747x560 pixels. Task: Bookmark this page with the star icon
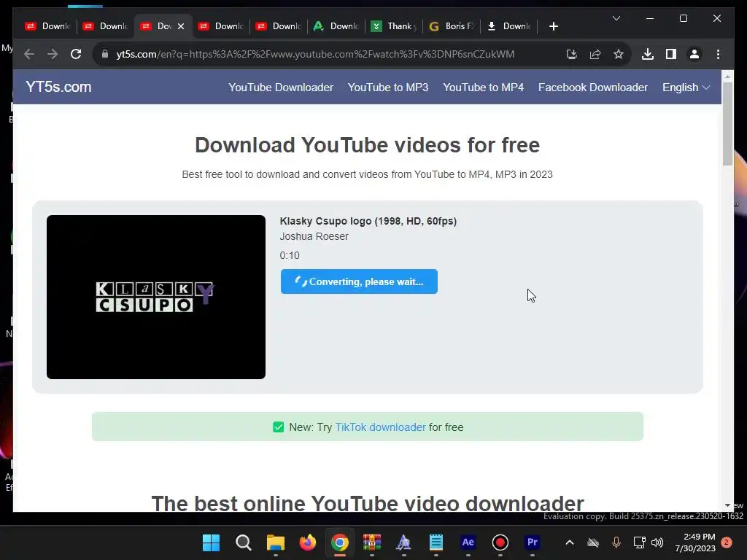click(619, 54)
